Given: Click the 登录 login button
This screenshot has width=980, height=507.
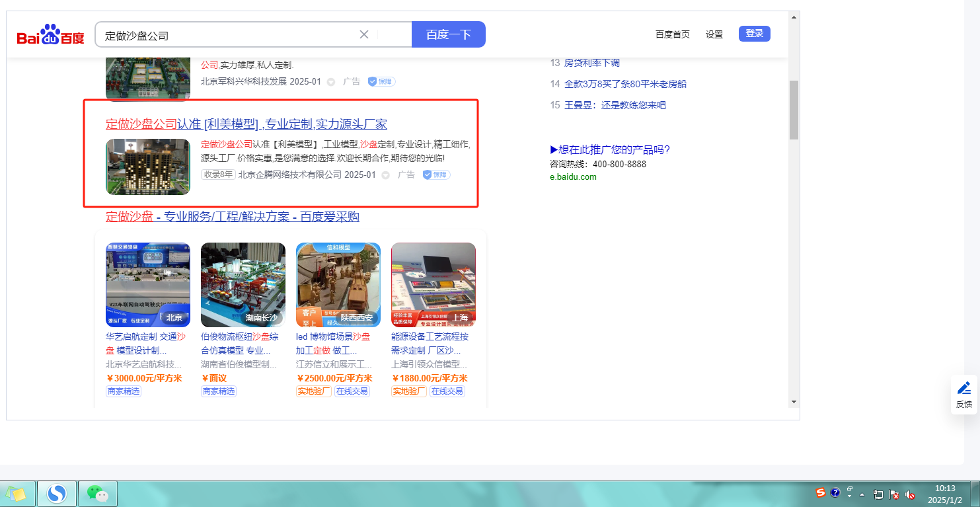Looking at the screenshot, I should point(755,34).
